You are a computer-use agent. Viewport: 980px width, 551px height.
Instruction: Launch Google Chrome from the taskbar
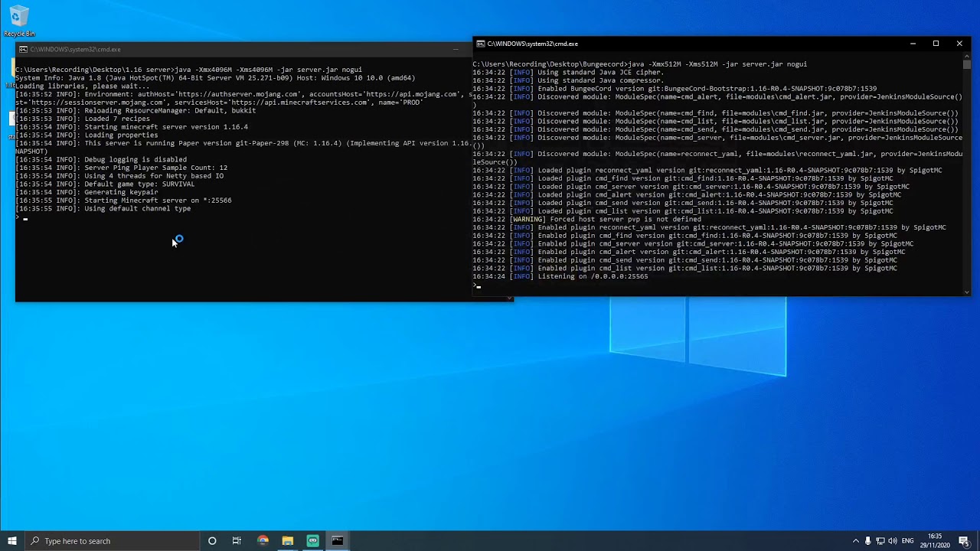[263, 541]
